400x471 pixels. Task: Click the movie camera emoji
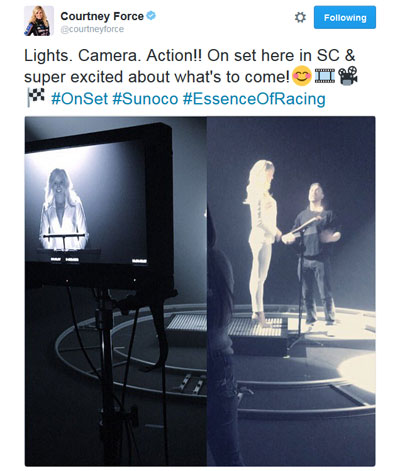[x=348, y=75]
